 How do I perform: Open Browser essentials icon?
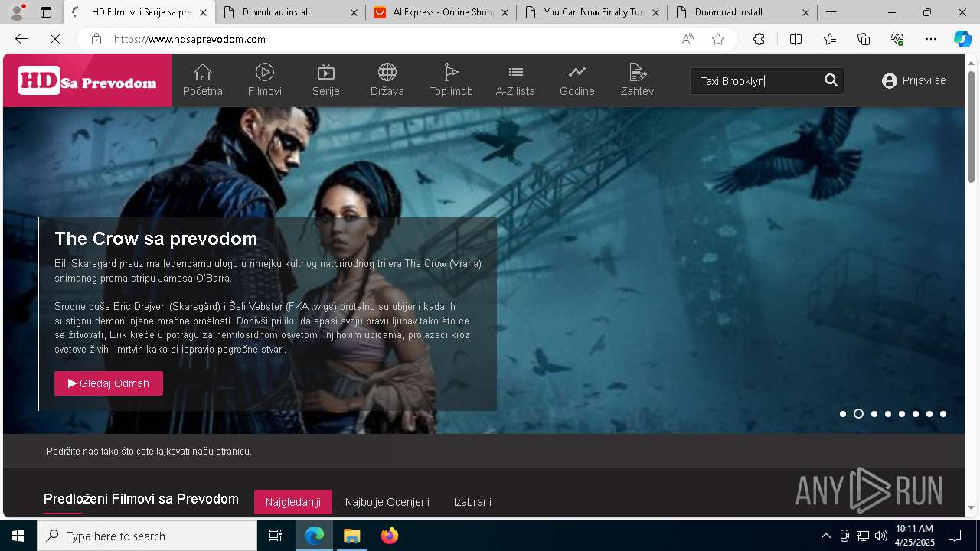[897, 39]
